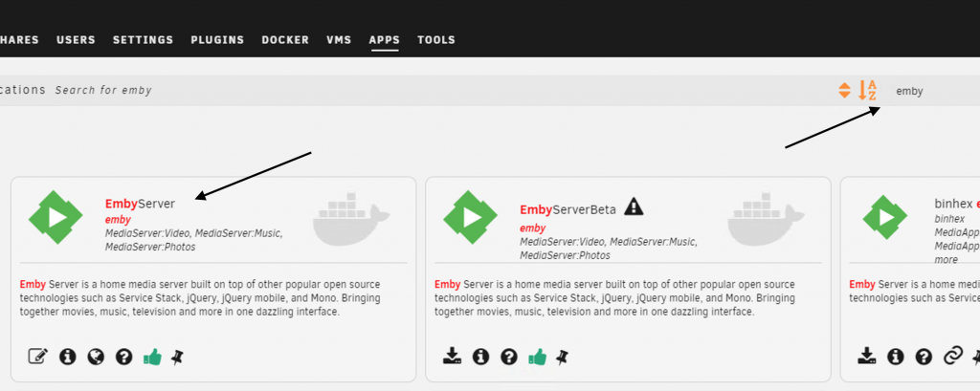Go to the Settings tab
Screen dimensions: 980x391
(143, 40)
